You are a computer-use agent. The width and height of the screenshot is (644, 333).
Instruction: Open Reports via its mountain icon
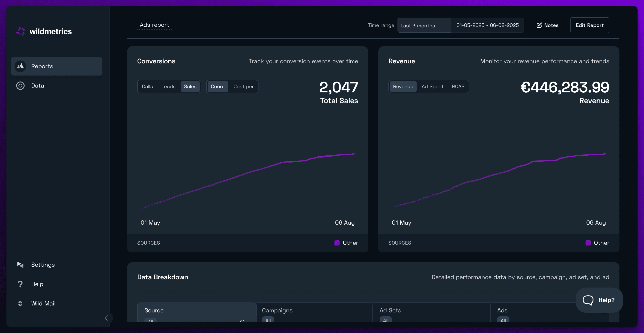20,66
